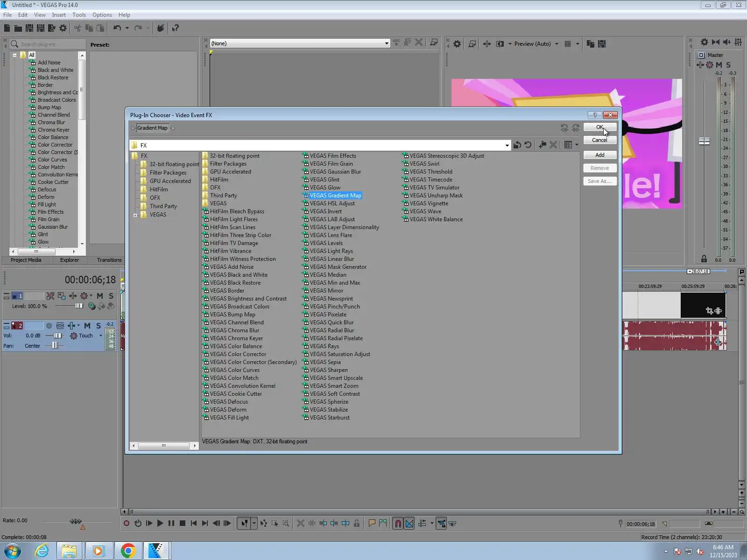Undo the last action
The width and height of the screenshot is (747, 560).
(x=117, y=28)
